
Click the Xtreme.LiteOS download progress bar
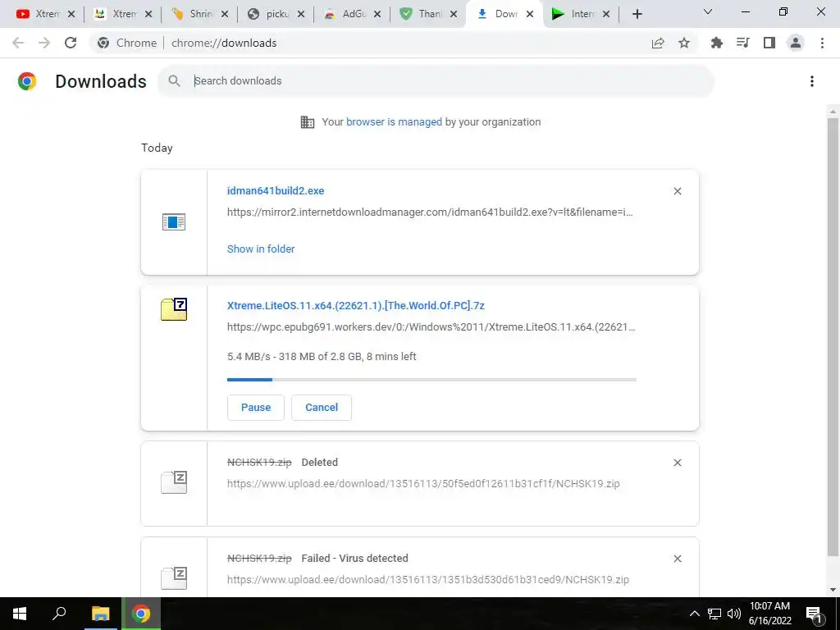pos(431,379)
